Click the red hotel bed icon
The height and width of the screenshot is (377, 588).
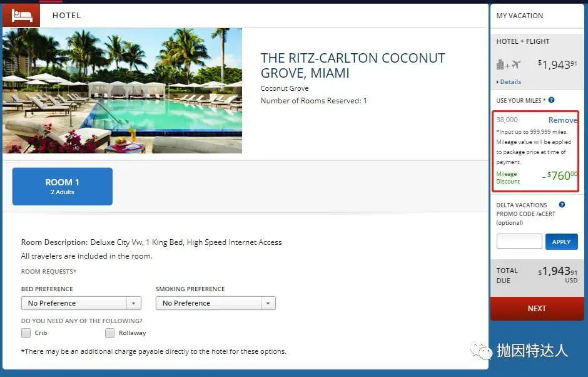coord(21,15)
